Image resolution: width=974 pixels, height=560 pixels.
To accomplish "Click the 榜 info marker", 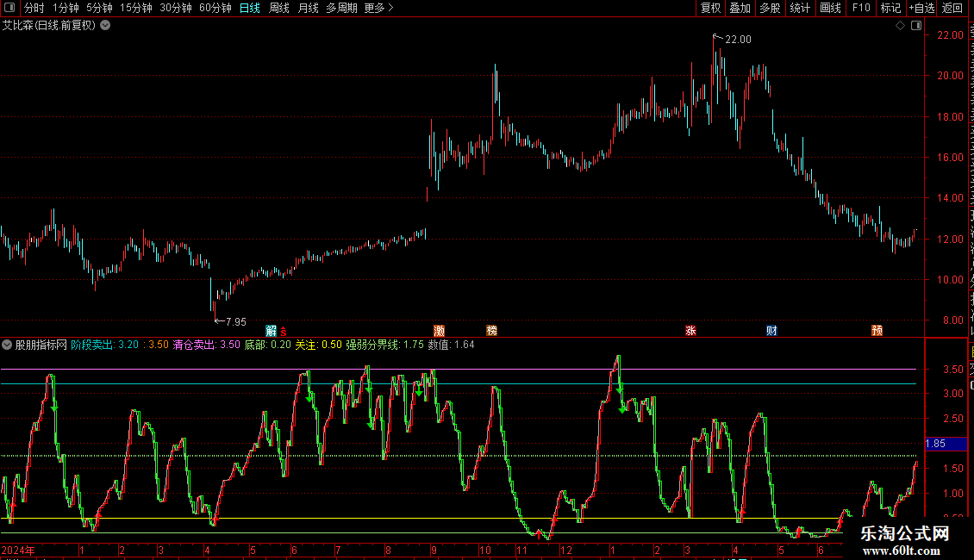I will point(492,331).
